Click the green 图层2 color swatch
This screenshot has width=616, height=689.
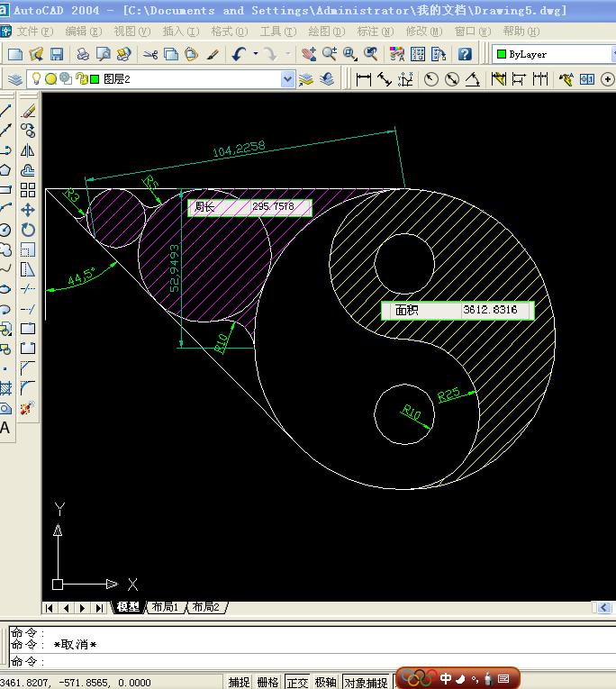pyautogui.click(x=95, y=79)
